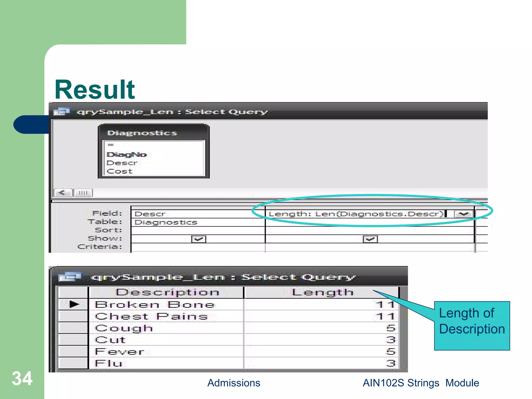
Task: Click the design window title qrySample_Len : Select Query
Action: click(x=172, y=112)
